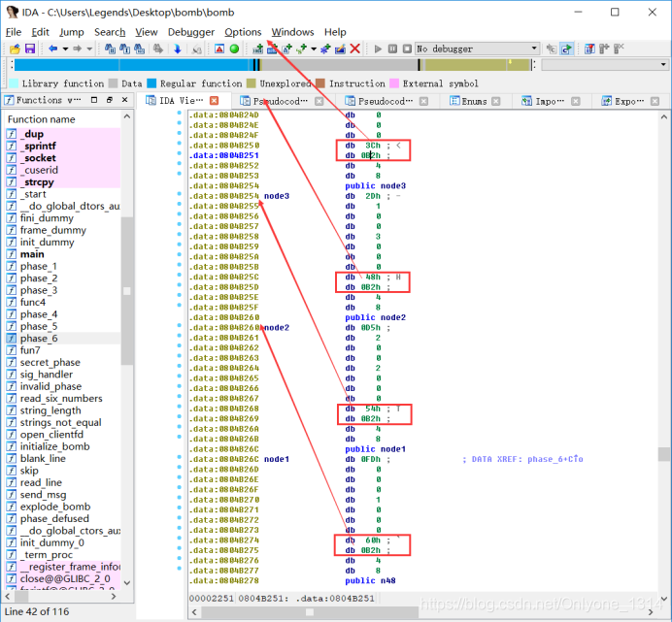Click the blue down-arrow jump icon
The image size is (672, 622).
coord(177,49)
